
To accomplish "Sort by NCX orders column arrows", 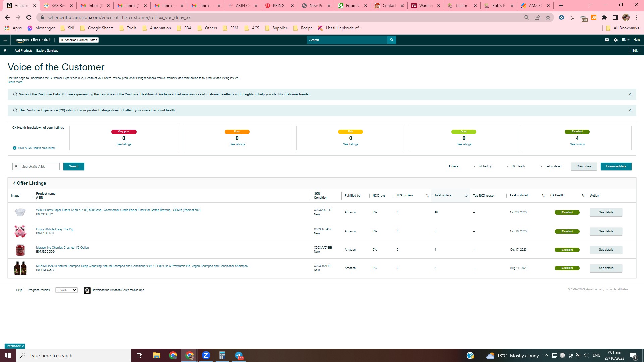I will 427,196.
